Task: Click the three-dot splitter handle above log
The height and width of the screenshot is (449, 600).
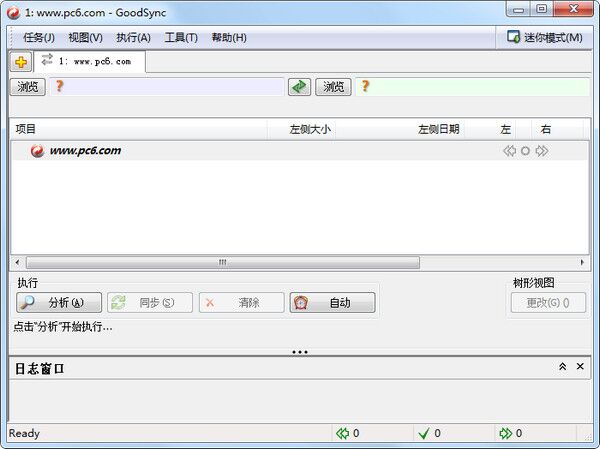Action: tap(300, 352)
